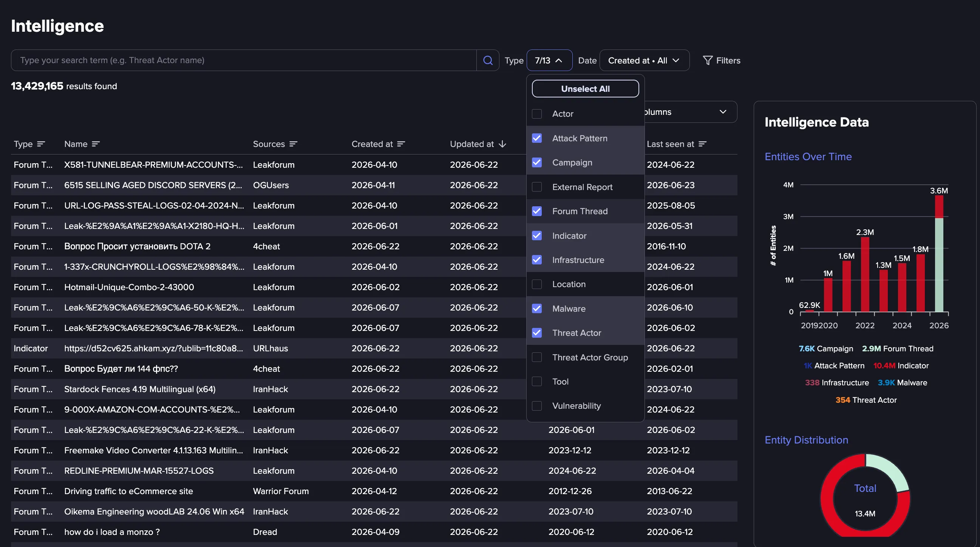Uncheck the Malware checkbox
Image resolution: width=980 pixels, height=547 pixels.
537,309
